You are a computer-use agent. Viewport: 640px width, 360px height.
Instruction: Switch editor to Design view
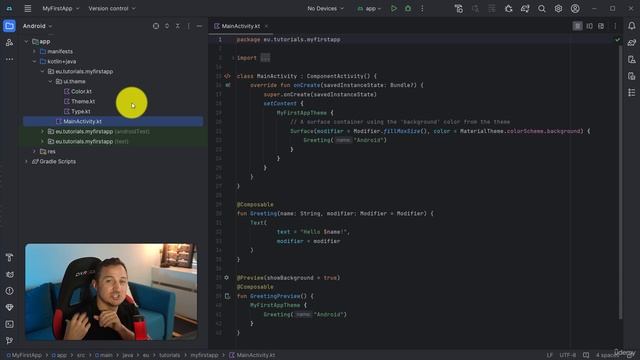[601, 26]
